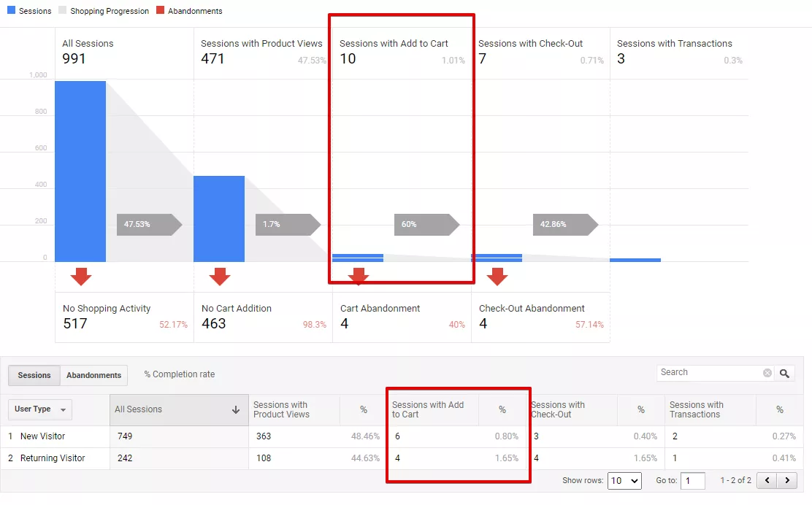812x505 pixels.
Task: Click the No Cart Addition 463 box
Action: [263, 317]
